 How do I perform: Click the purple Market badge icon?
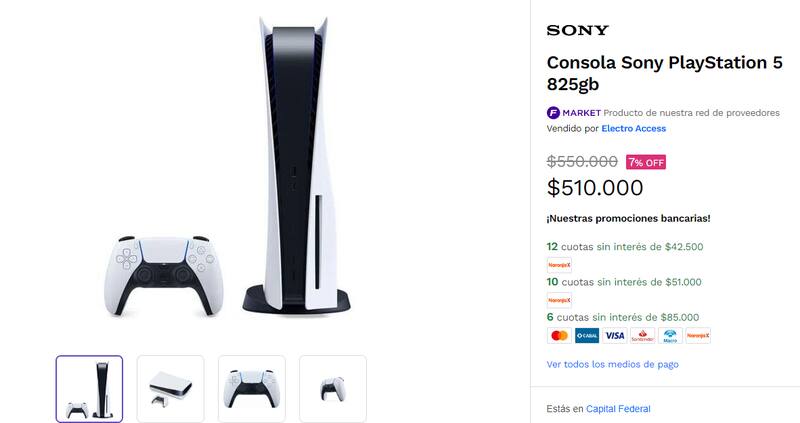(553, 113)
